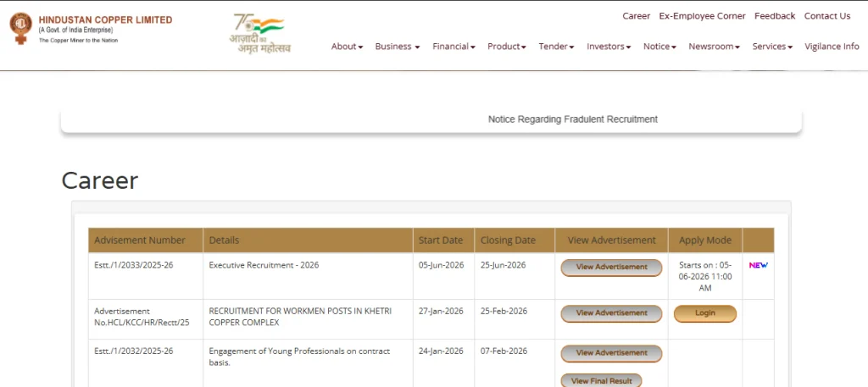Click Engagement of Young Professionals details text

click(299, 357)
